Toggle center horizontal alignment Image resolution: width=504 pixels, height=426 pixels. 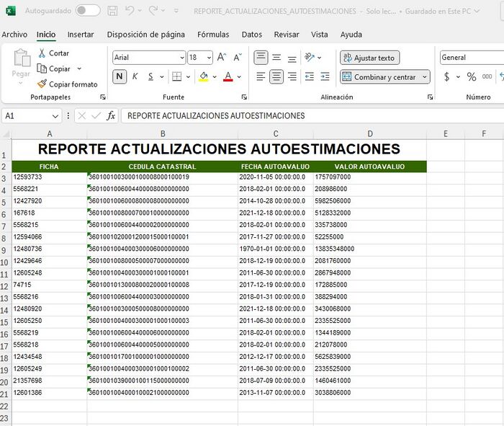[x=276, y=76]
